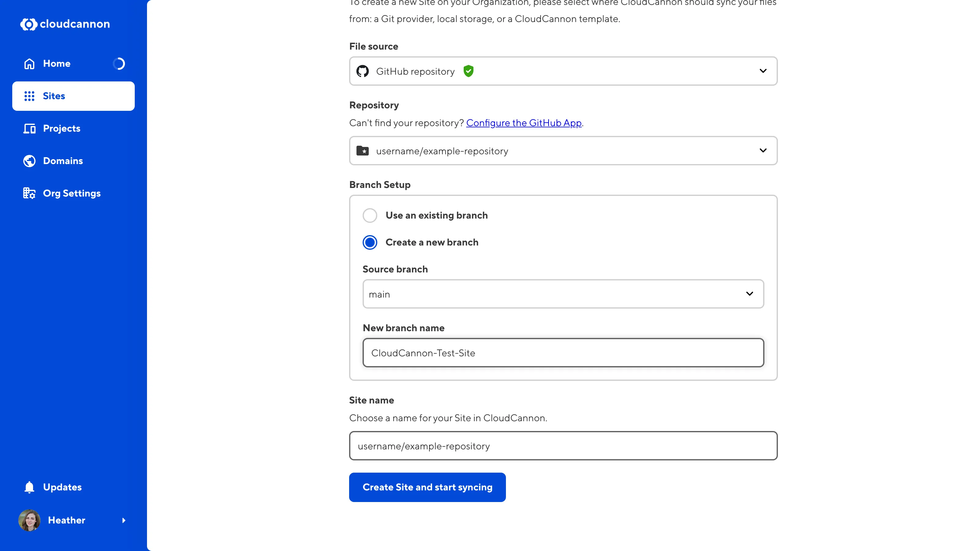980x551 pixels.
Task: Click the New branch name field
Action: point(563,353)
